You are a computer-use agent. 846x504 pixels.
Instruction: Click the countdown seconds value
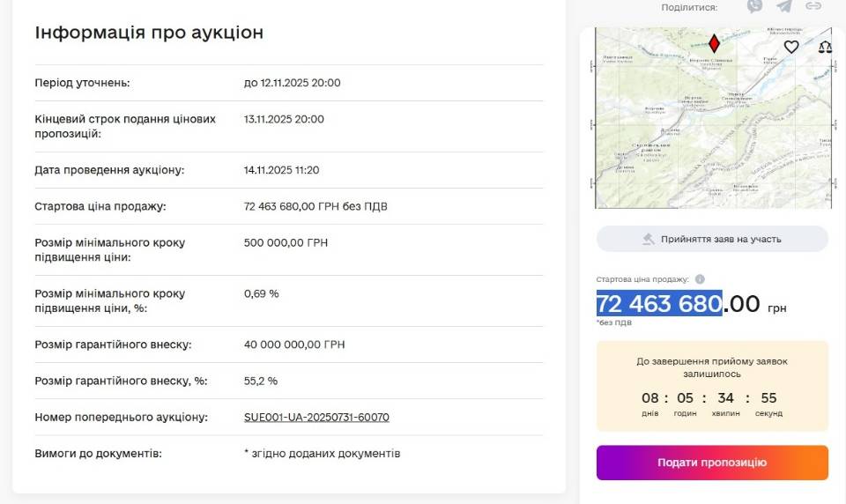point(768,398)
